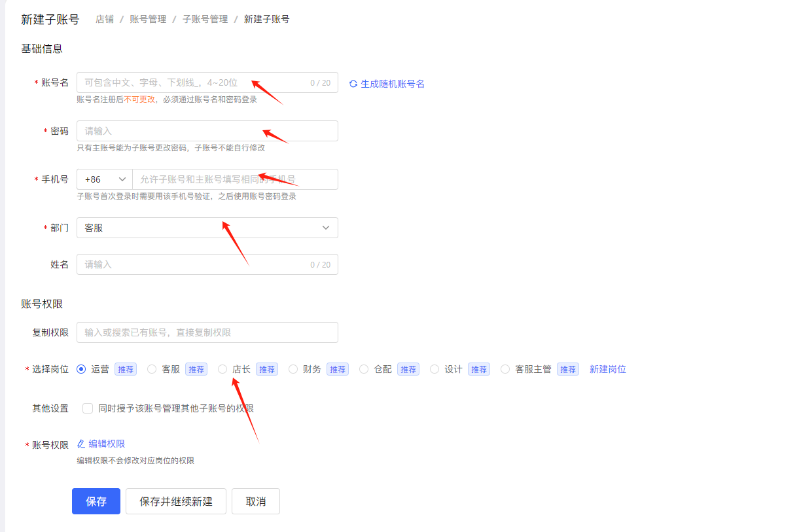Focus the 密码 input field
Viewport: 799px width, 532px height.
(207, 131)
